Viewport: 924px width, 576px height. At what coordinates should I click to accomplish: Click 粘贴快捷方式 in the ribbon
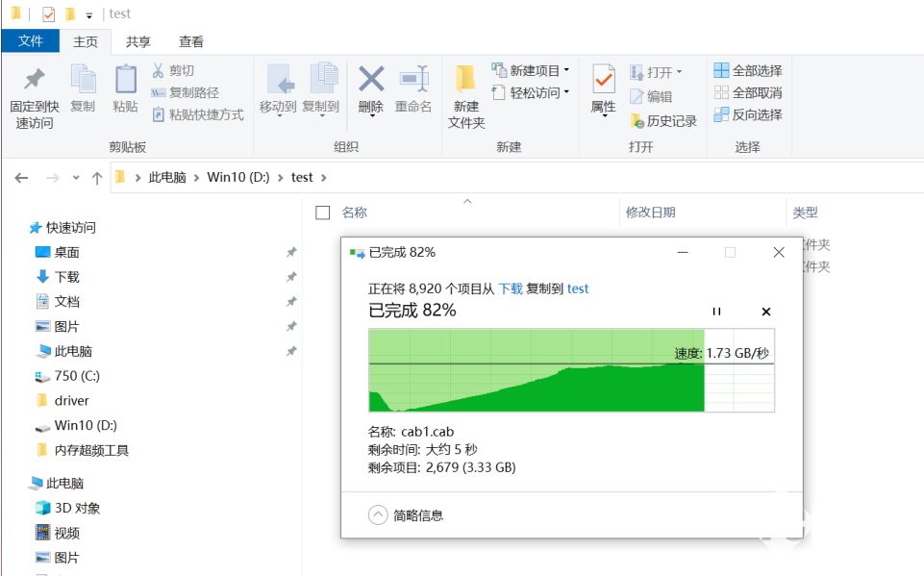click(x=197, y=114)
